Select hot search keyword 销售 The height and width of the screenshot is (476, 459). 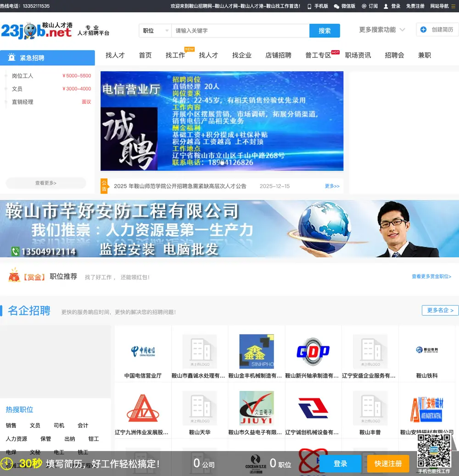coord(11,425)
